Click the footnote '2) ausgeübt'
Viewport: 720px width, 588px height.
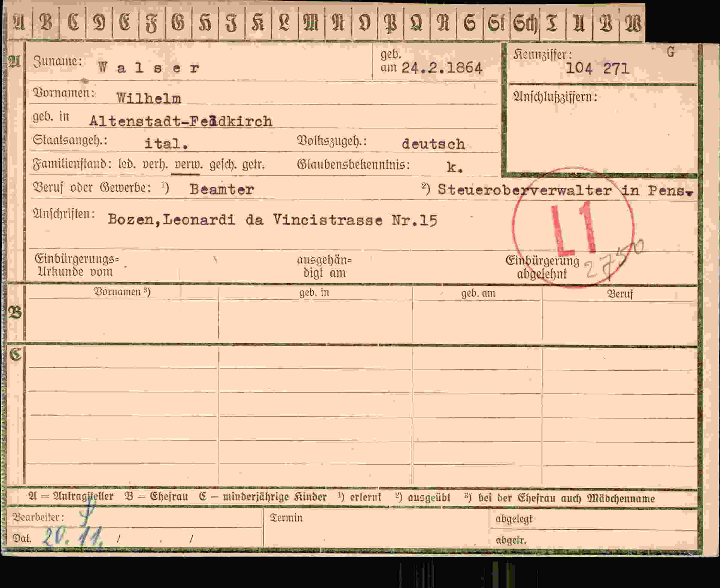tap(423, 498)
